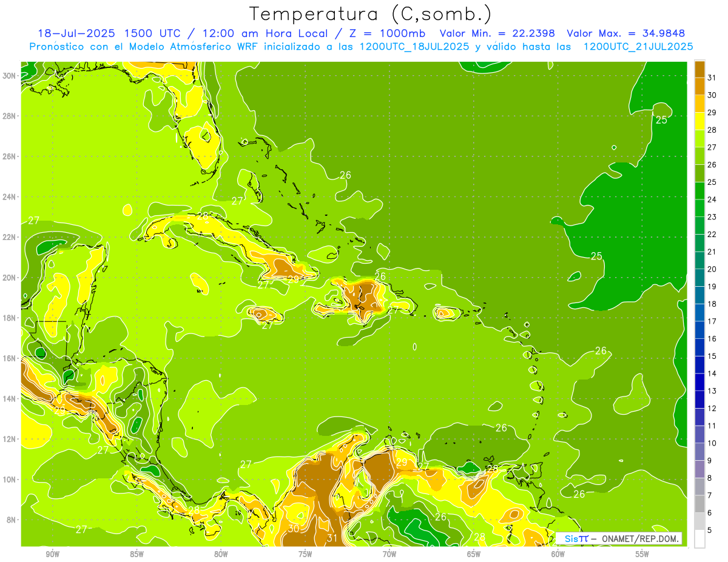Image resolution: width=728 pixels, height=562 pixels.
Task: Click the color bar tick label 31
Action: [712, 78]
